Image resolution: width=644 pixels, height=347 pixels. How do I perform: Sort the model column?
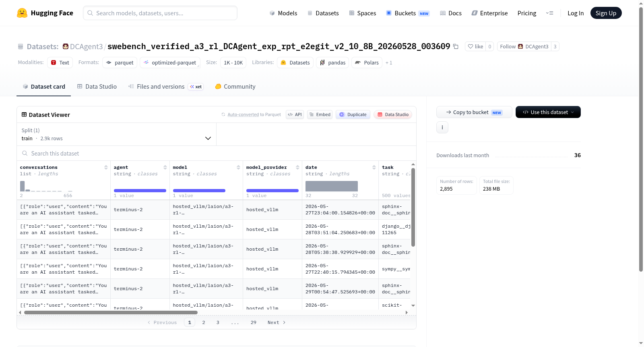[x=238, y=167]
